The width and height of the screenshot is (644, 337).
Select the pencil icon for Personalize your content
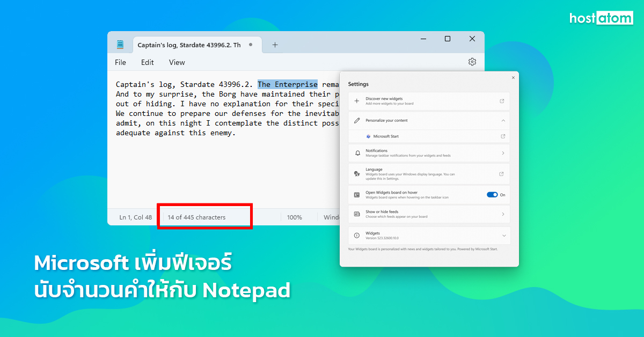click(x=356, y=120)
